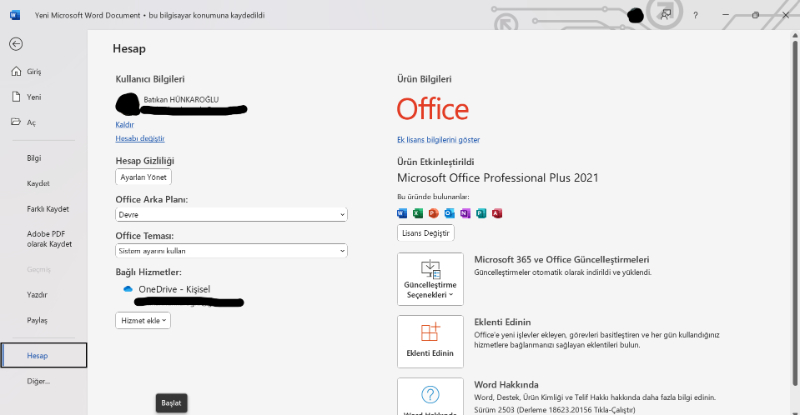
Task: Click the back arrow icon
Action: [16, 44]
